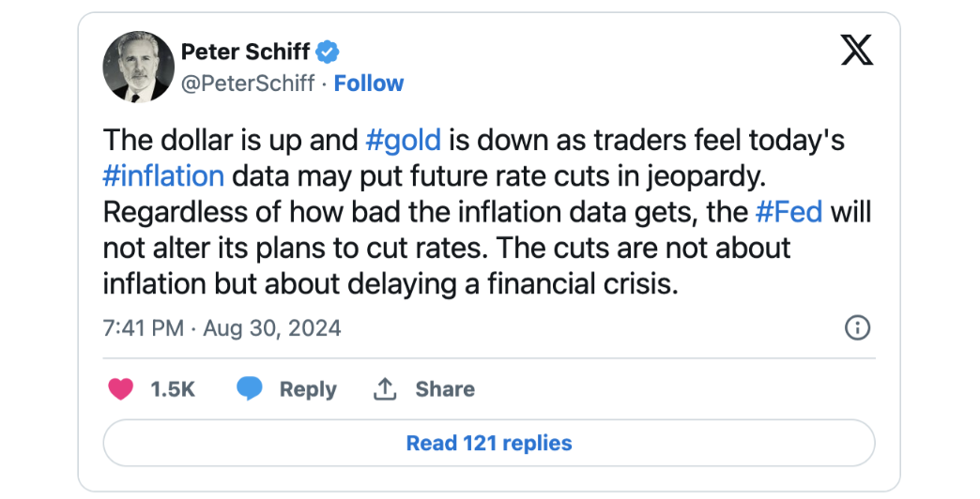This screenshot has height=499, width=980.
Task: Open the tweet info circle icon
Action: point(858,328)
